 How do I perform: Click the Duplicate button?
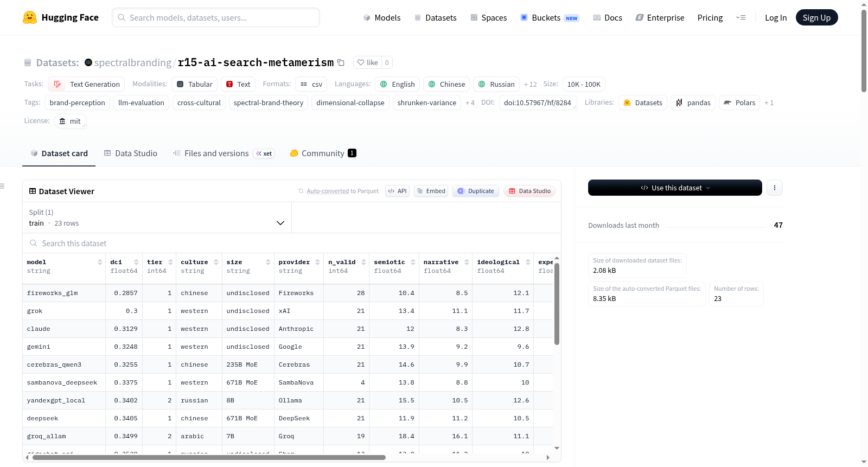[x=476, y=191]
